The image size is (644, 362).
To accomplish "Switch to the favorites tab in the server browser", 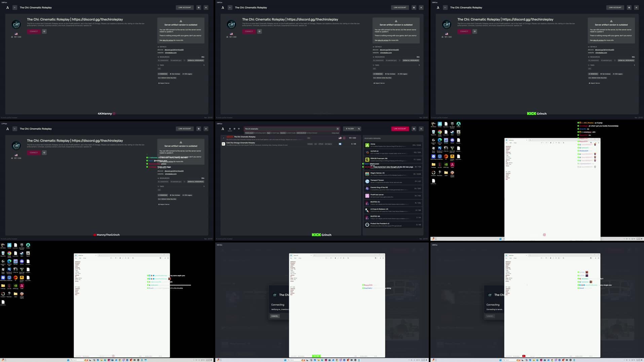I will point(239,129).
